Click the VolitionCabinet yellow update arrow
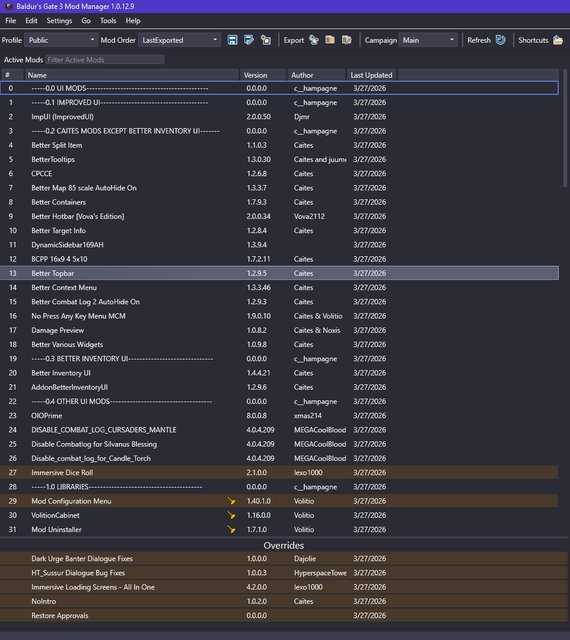Image resolution: width=570 pixels, height=640 pixels. tap(232, 515)
